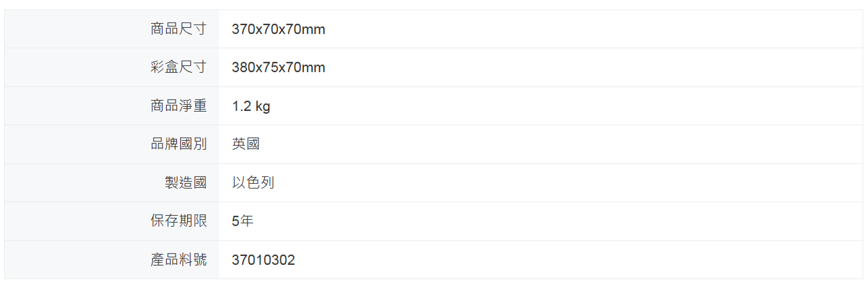Click the 保存期限 label cell
Screen dimensions: 868x286
tap(178, 221)
